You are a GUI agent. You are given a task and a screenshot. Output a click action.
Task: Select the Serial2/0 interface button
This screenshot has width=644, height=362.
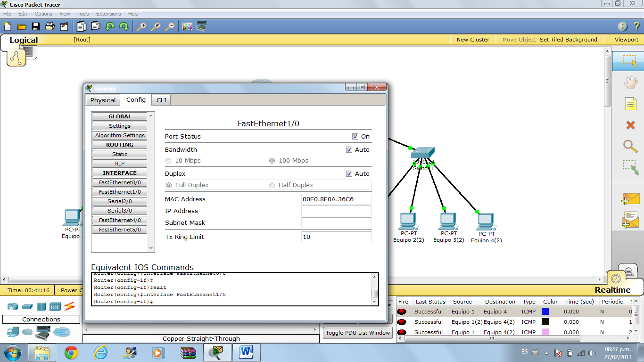[120, 201]
